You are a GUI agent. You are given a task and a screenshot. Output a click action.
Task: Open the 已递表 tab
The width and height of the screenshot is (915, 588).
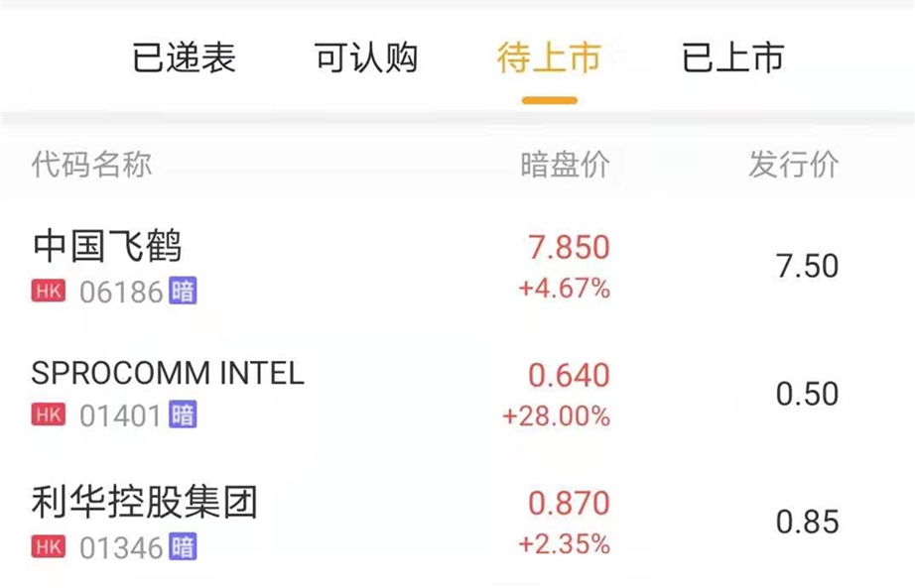point(185,58)
